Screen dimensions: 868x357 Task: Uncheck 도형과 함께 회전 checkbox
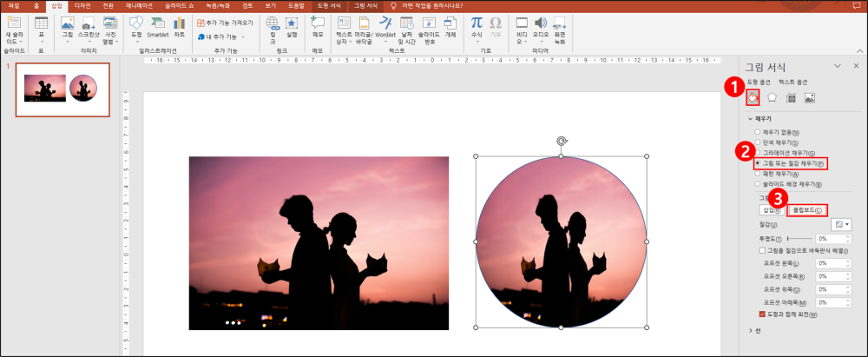762,314
